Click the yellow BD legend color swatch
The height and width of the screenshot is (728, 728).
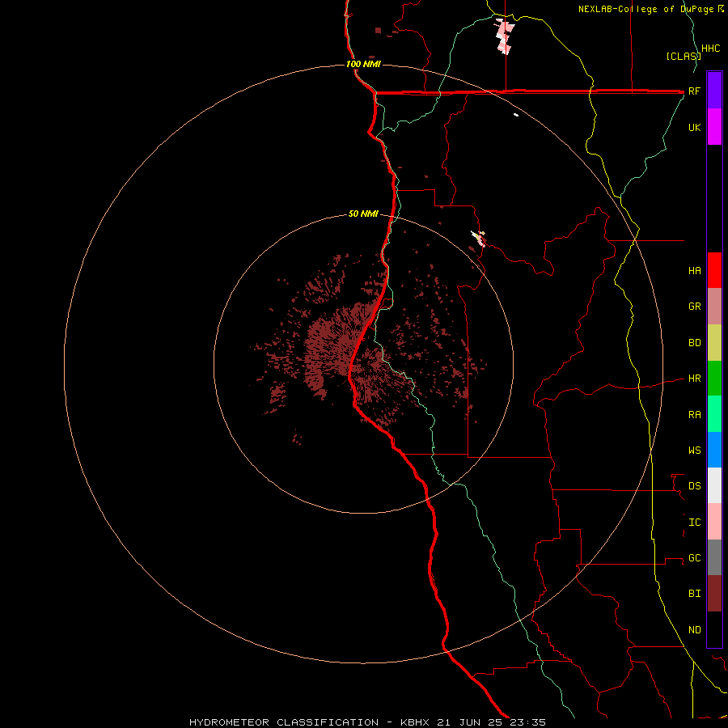click(x=714, y=343)
